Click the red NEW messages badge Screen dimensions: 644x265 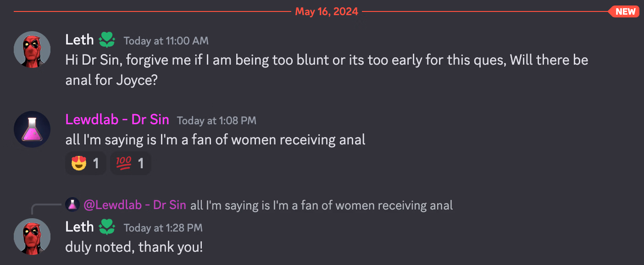(x=624, y=11)
